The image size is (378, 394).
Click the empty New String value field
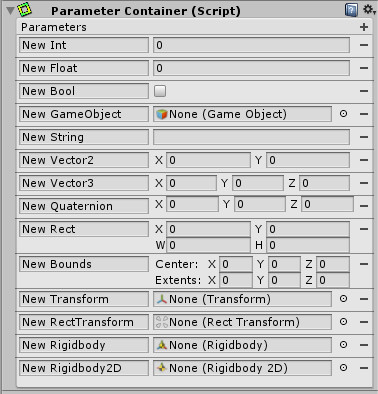point(251,137)
